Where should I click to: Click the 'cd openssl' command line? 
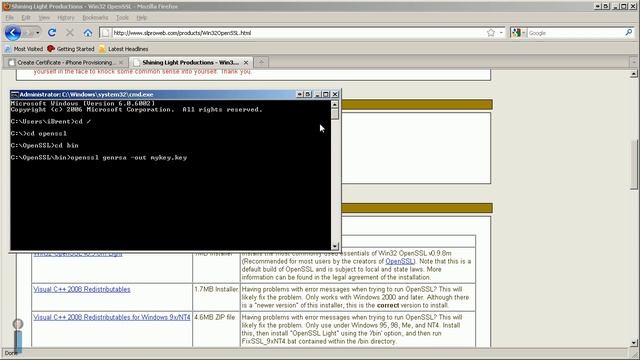pos(39,133)
